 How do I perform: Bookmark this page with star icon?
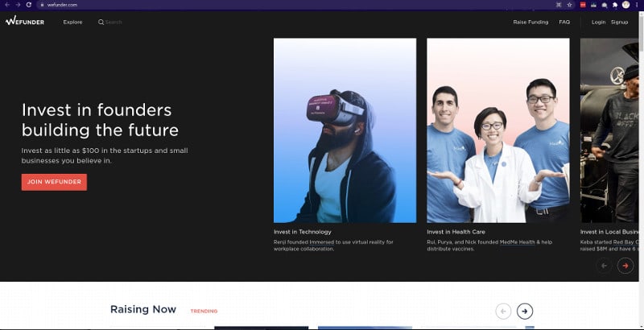click(x=570, y=5)
